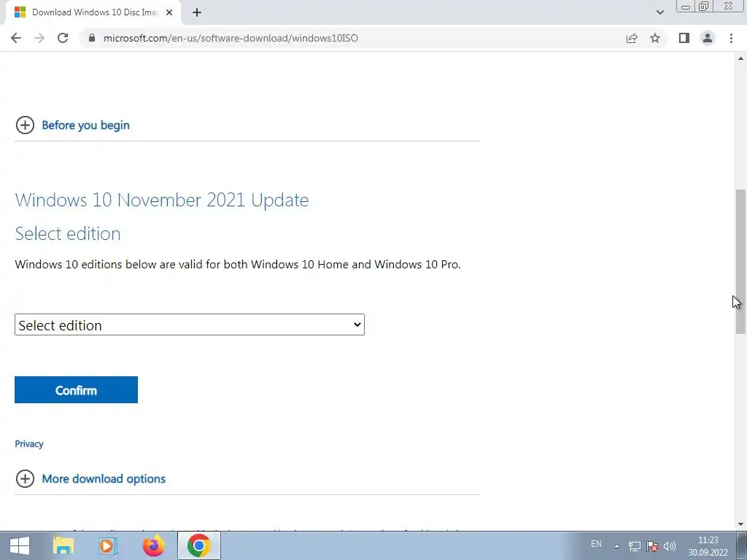Viewport: 747px width, 560px height.
Task: Click the Show desktop strip in taskbar
Action: (x=741, y=545)
